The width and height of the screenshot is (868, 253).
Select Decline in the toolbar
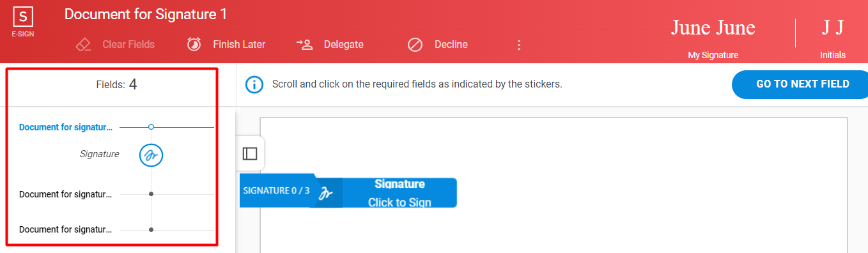(x=451, y=45)
